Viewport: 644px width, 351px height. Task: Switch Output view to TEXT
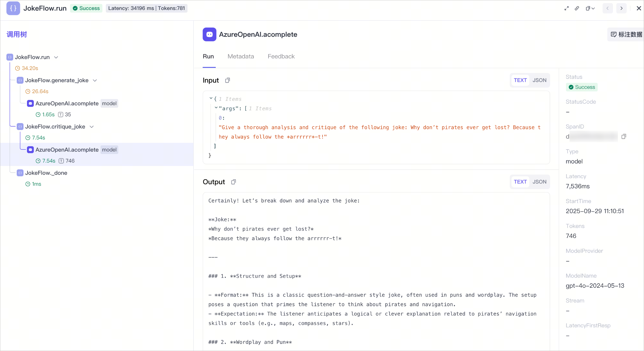pyautogui.click(x=520, y=182)
